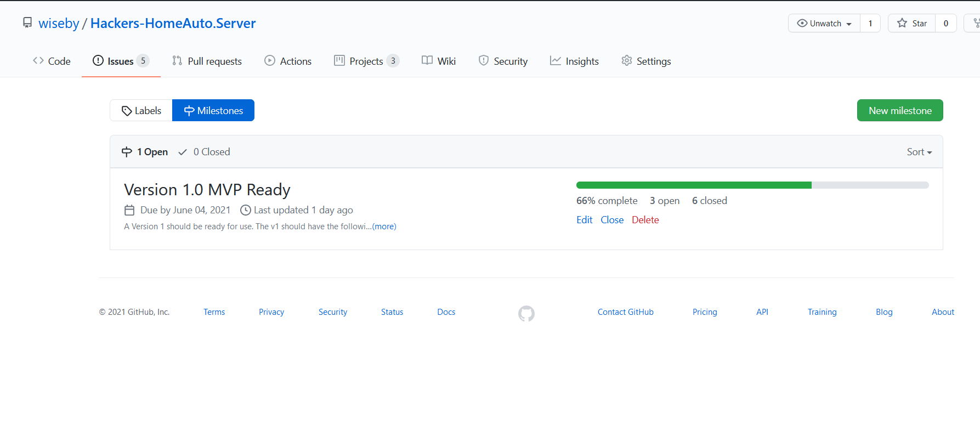Open the About footer link

943,312
